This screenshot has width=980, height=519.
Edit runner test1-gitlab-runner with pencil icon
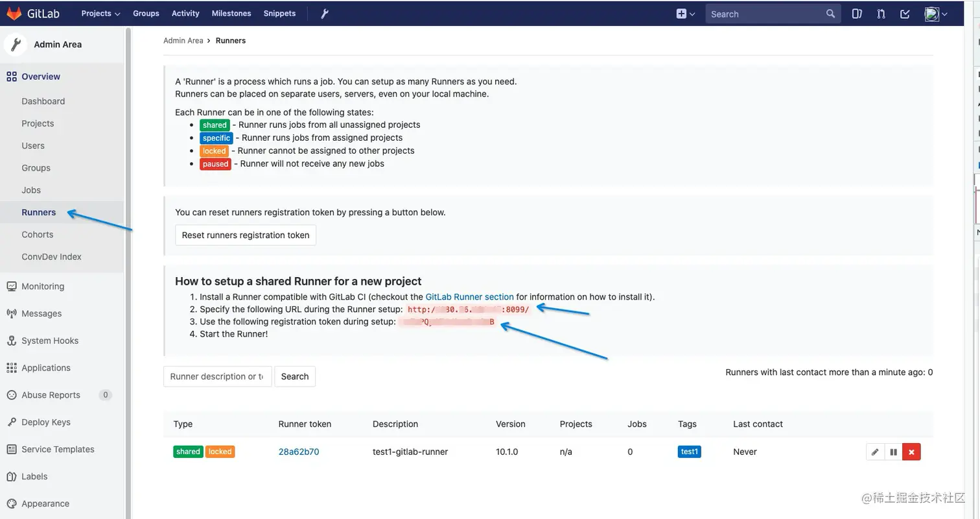tap(875, 452)
